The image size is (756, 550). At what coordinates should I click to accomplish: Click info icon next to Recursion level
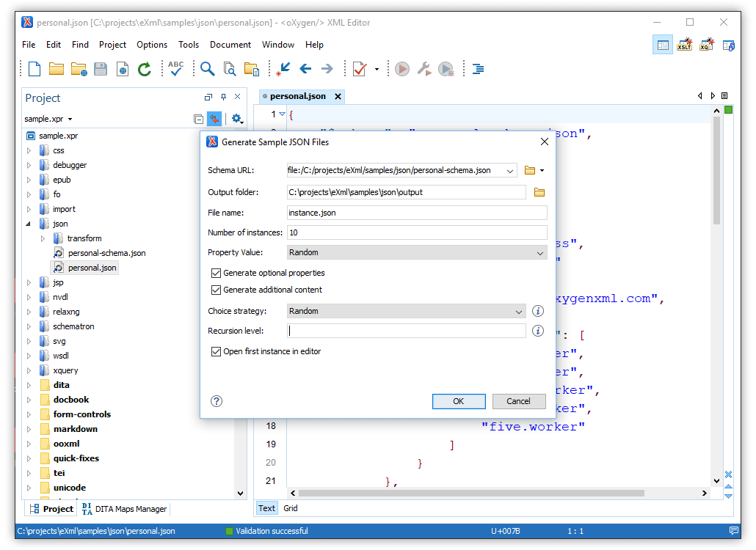pos(537,331)
